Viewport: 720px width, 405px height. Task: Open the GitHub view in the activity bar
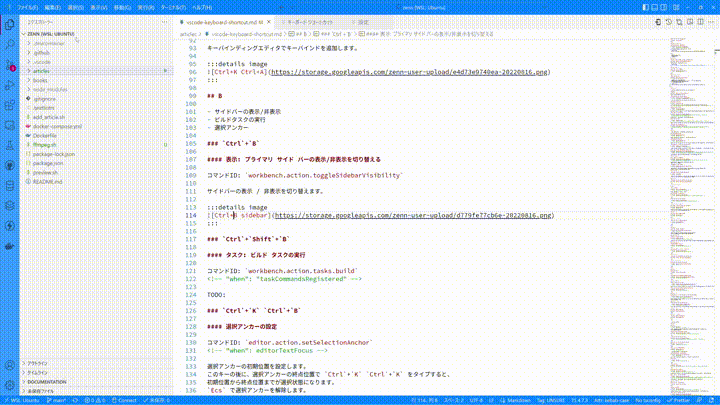coord(10,166)
